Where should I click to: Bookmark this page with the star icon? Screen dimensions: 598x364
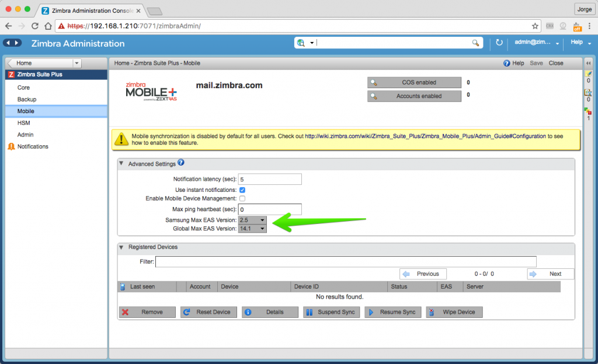pyautogui.click(x=535, y=26)
